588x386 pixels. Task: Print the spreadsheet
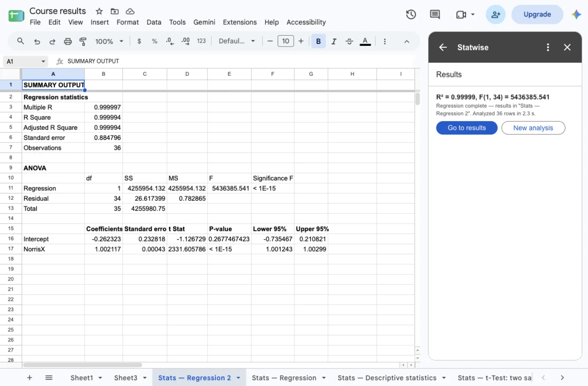[68, 41]
